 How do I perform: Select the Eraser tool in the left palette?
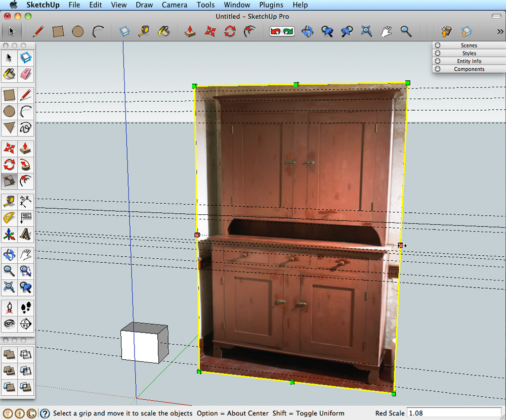point(26,74)
